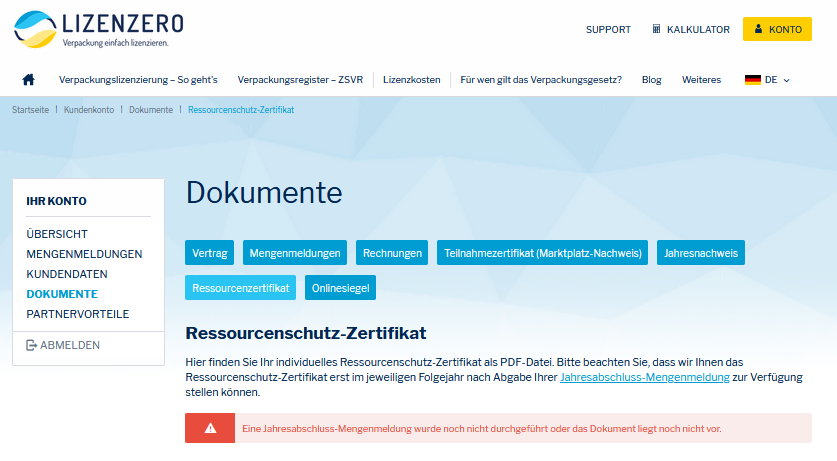Click the user icon in Konto button
Viewport: 837px width, 461px height.
(x=758, y=29)
